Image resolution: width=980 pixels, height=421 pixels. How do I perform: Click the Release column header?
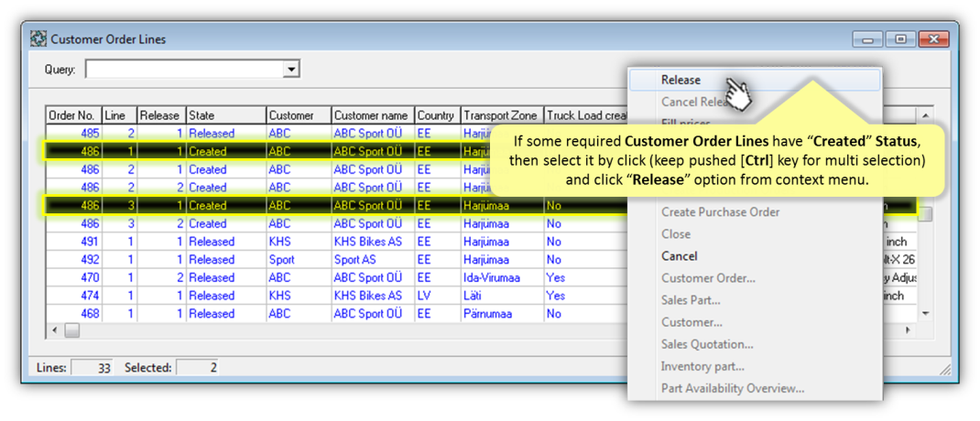(x=161, y=115)
